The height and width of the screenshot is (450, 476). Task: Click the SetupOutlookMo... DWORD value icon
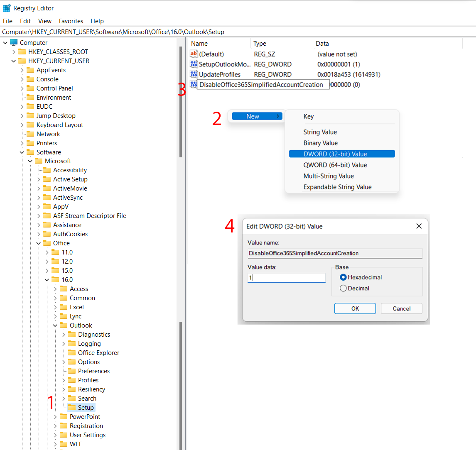(x=194, y=64)
